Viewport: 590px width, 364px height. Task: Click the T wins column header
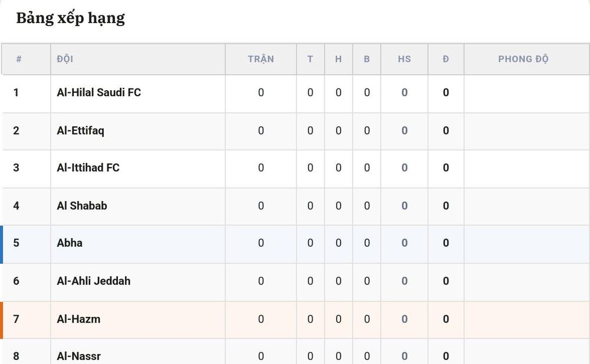pyautogui.click(x=310, y=59)
